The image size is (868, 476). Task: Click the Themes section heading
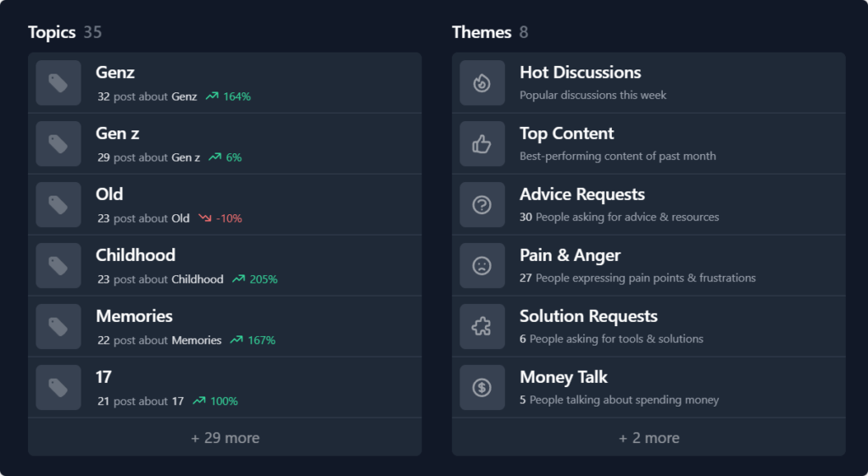click(x=481, y=32)
